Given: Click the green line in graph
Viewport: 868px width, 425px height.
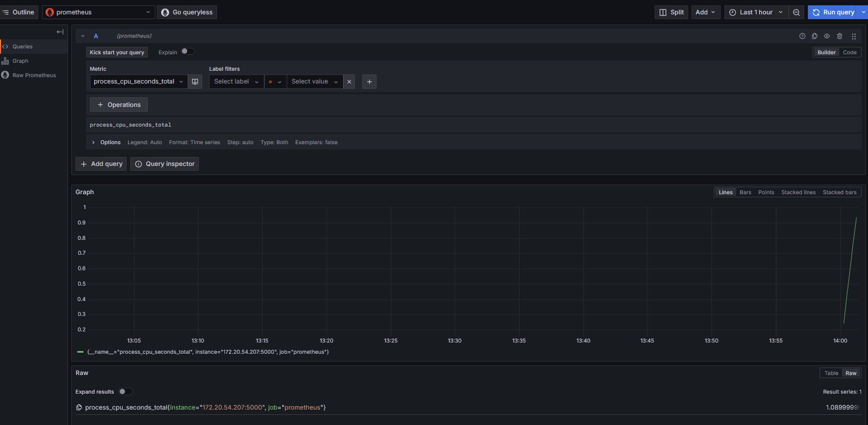Looking at the screenshot, I should tap(850, 270).
